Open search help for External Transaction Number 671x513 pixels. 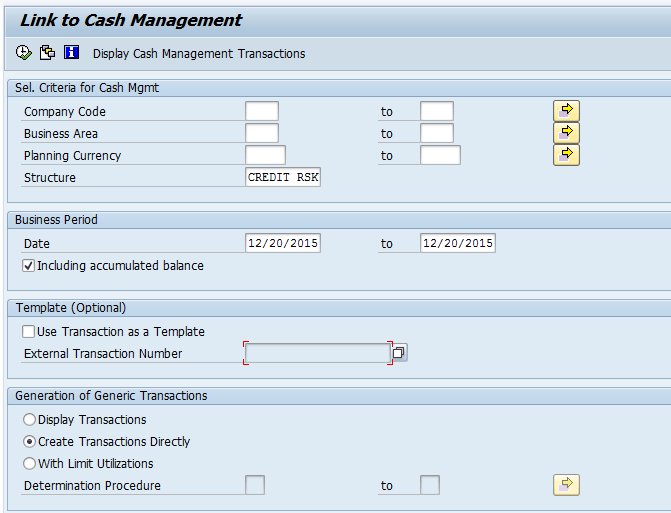pos(399,353)
